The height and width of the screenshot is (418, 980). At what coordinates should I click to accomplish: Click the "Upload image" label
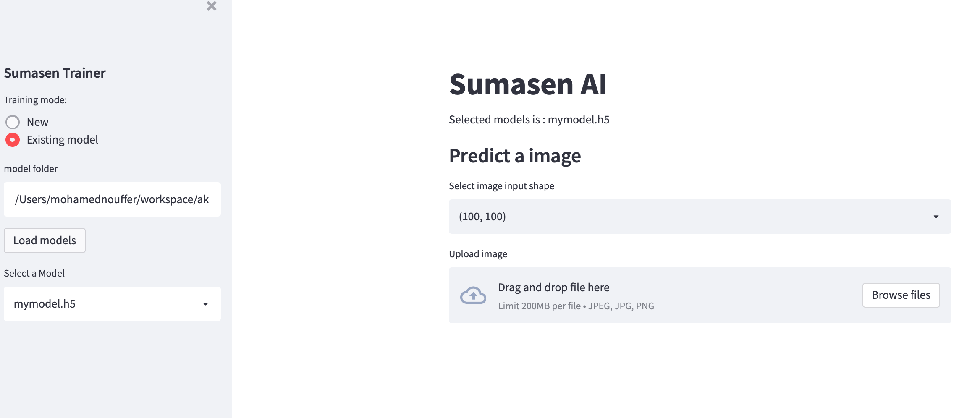[478, 254]
